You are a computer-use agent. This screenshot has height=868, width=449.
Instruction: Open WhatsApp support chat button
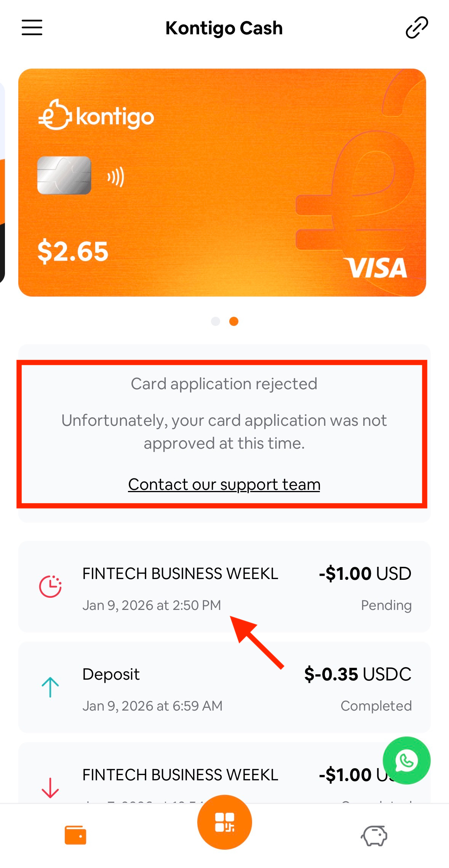pos(406,760)
